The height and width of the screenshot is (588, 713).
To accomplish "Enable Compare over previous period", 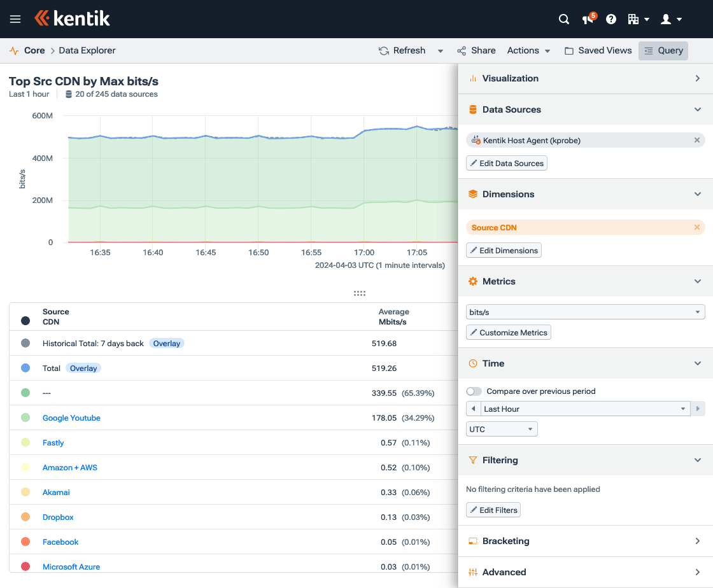I will [474, 392].
